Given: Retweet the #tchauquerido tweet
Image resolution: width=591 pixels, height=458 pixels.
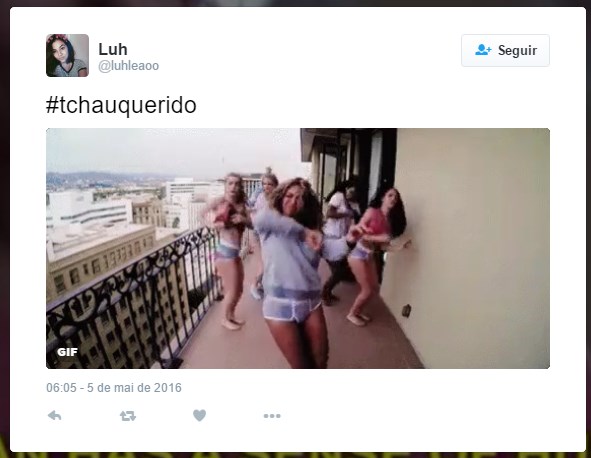Looking at the screenshot, I should tap(128, 416).
